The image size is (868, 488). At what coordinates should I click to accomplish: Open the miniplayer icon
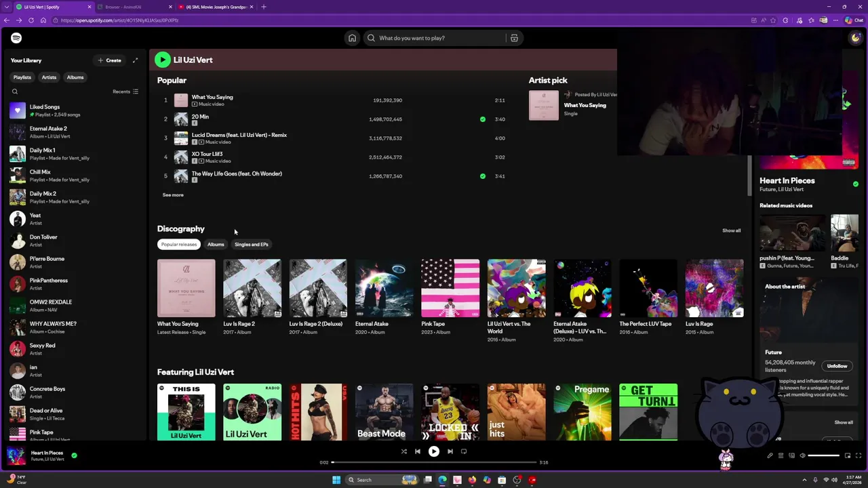click(x=847, y=455)
